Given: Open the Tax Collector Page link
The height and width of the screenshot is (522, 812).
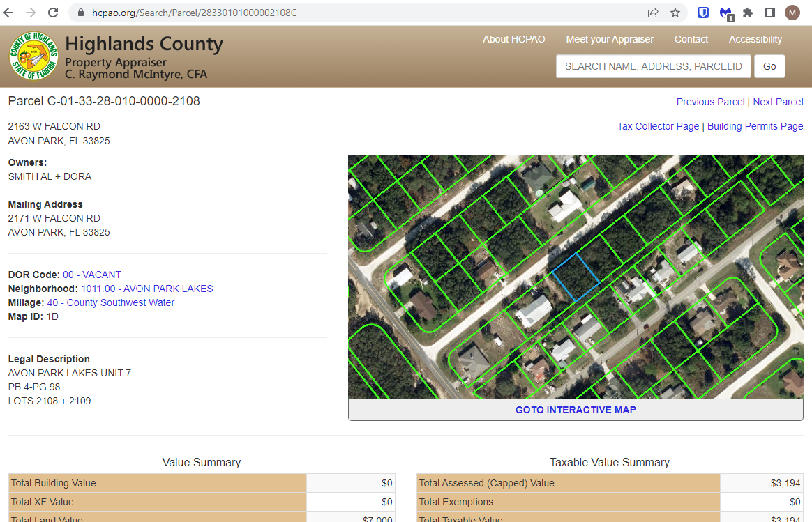Looking at the screenshot, I should click(x=658, y=126).
